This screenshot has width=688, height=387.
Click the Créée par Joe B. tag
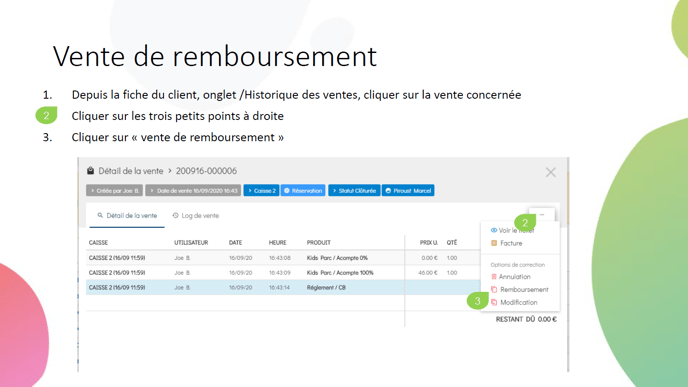(115, 190)
